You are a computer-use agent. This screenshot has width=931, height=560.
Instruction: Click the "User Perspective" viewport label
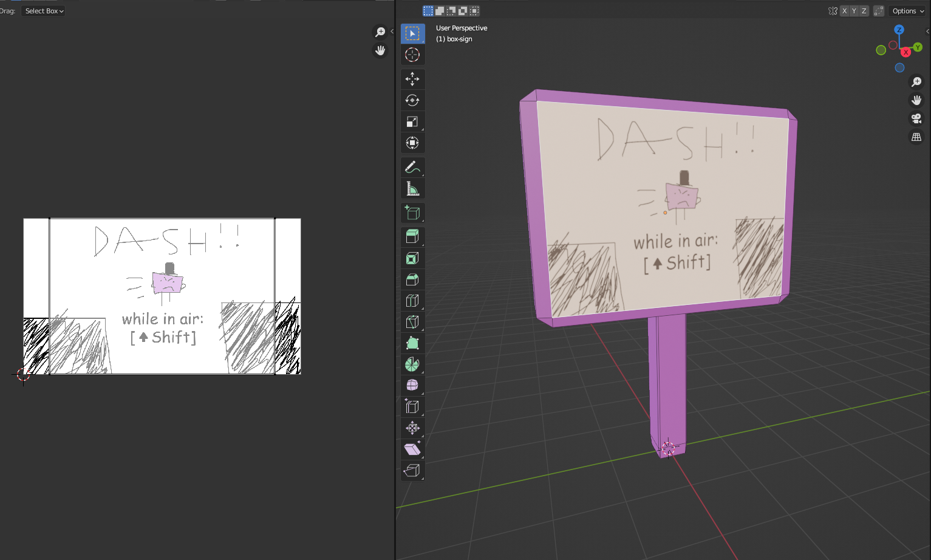point(462,28)
